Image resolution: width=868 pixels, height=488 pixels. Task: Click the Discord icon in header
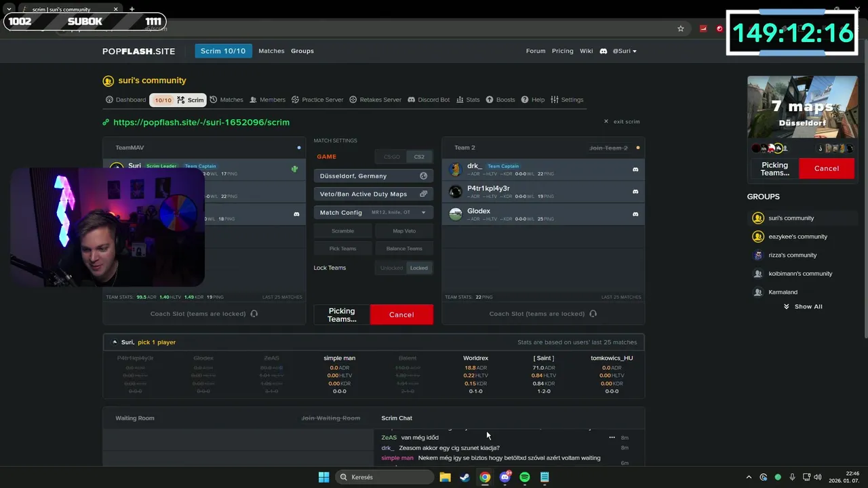(603, 51)
